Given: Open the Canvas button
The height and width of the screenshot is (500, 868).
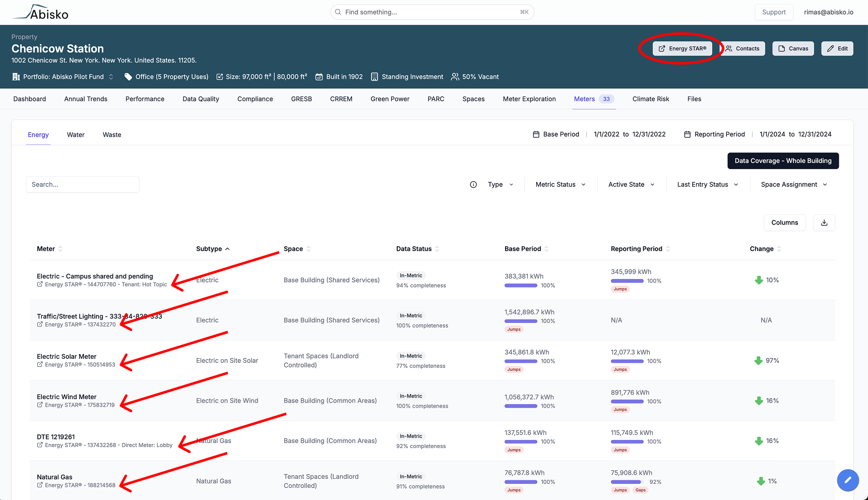Looking at the screenshot, I should 793,48.
